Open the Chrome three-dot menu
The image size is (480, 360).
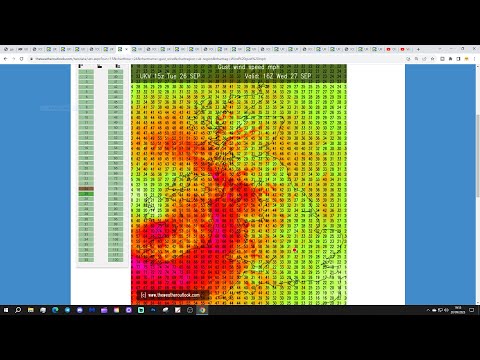[474, 59]
